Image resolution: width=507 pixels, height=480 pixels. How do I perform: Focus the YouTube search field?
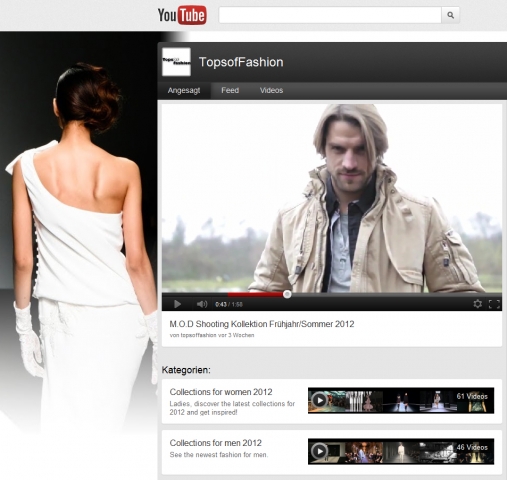pos(330,15)
